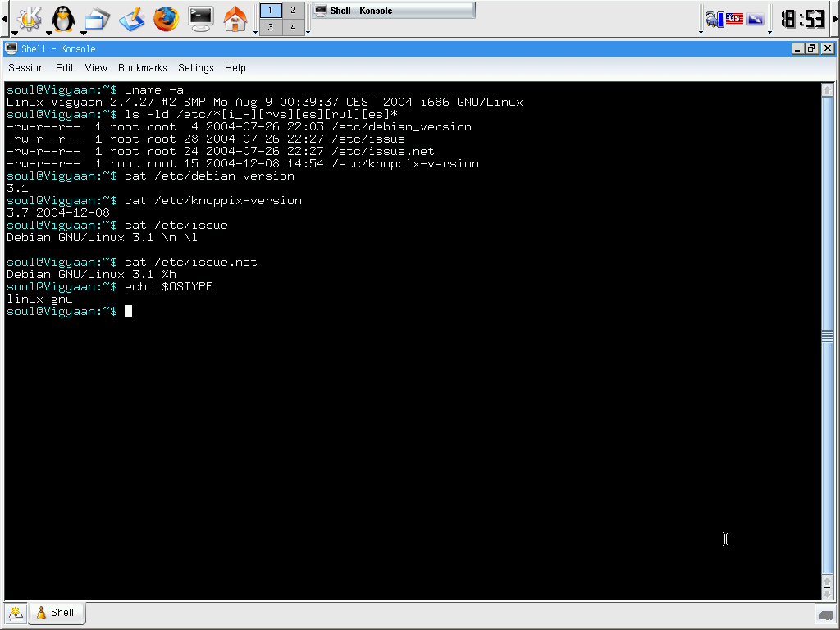Switch to virtual desktop 4
Image resolution: width=840 pixels, height=630 pixels.
pyautogui.click(x=293, y=27)
